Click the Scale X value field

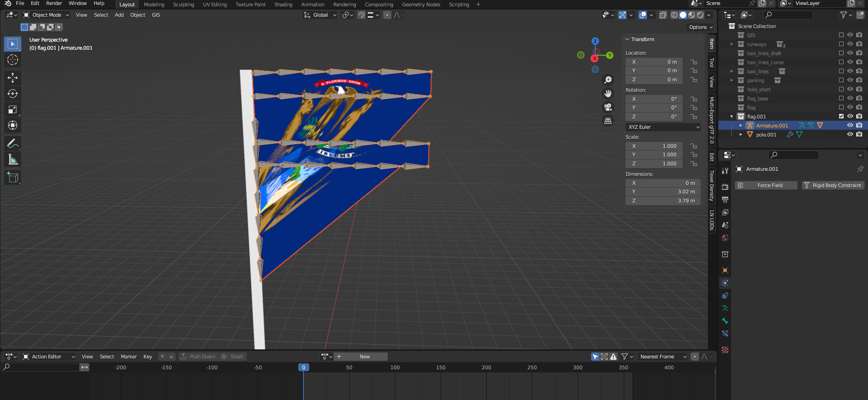point(654,146)
